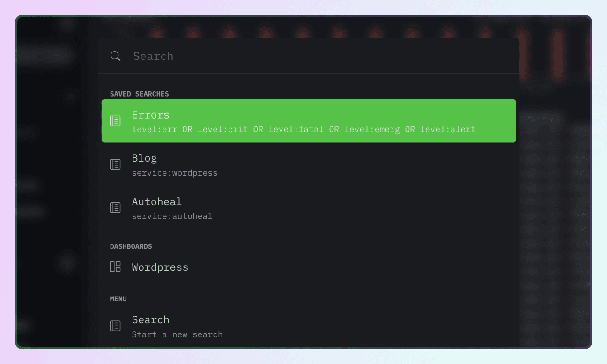Click the Wordpress dashboard layout icon

pyautogui.click(x=115, y=267)
